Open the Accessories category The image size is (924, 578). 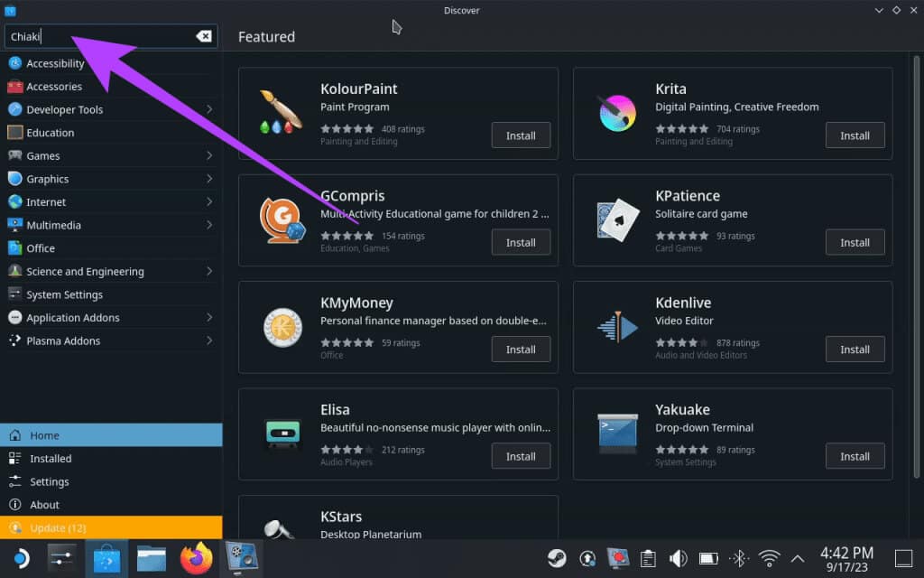pos(111,86)
